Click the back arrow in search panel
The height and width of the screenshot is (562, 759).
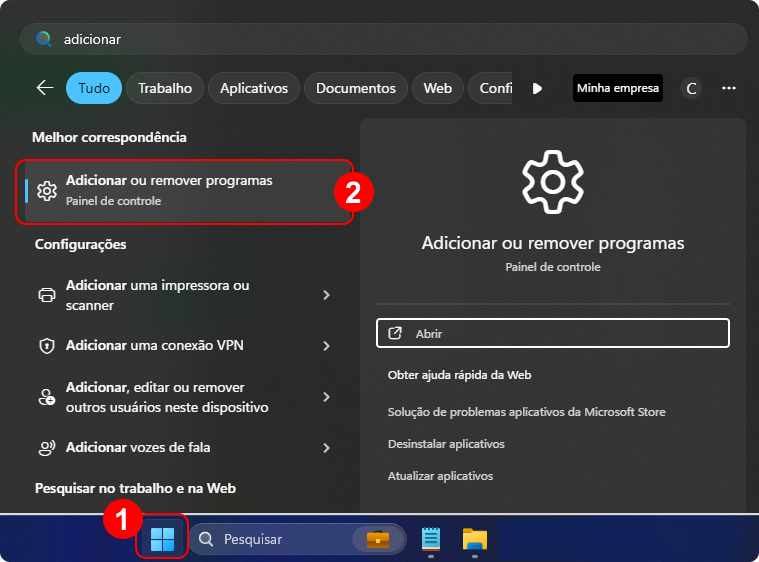(45, 88)
